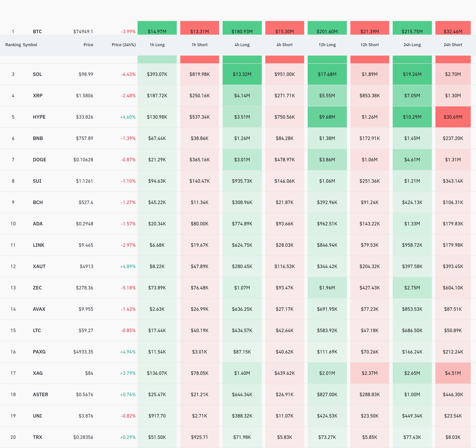This screenshot has height=448, width=476.
Task: Click the PAXG price $4933.35
Action: pyautogui.click(x=83, y=352)
